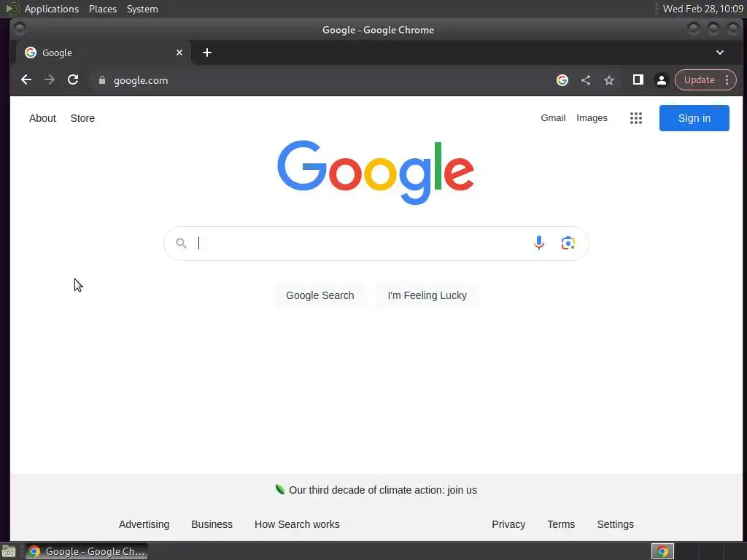This screenshot has height=560, width=747.
Task: Open the Google apps grid
Action: 635,118
